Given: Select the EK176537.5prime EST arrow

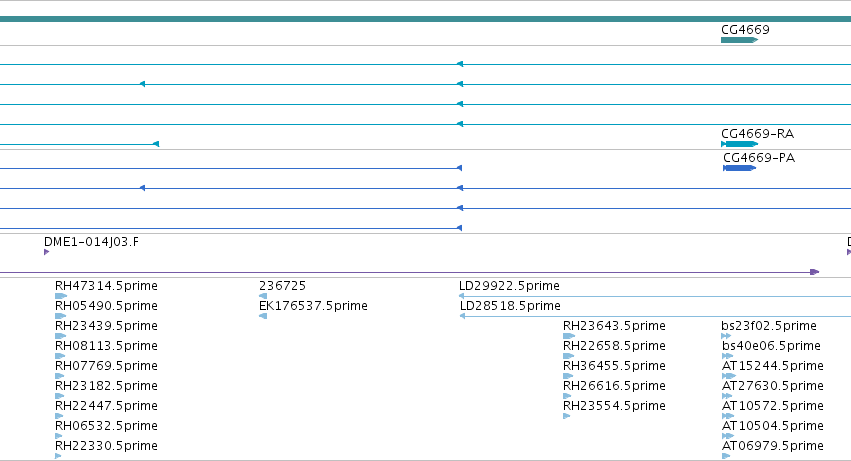Looking at the screenshot, I should tap(263, 316).
